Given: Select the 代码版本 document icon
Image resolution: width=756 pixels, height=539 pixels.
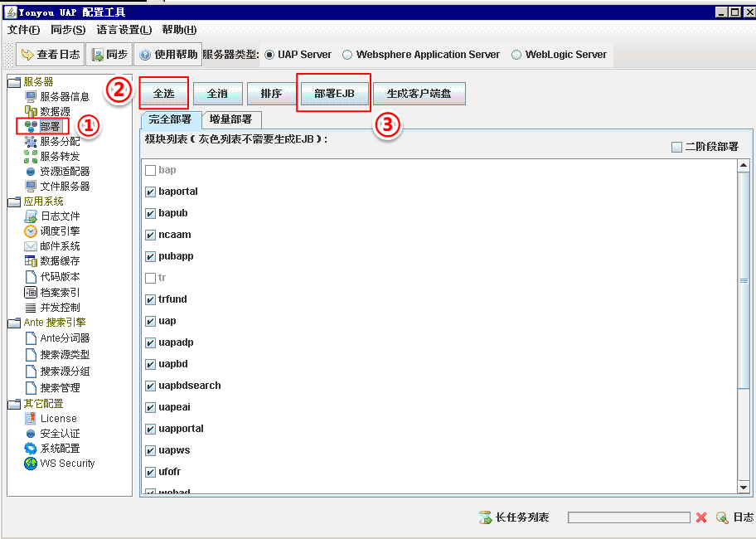Looking at the screenshot, I should coord(31,277).
